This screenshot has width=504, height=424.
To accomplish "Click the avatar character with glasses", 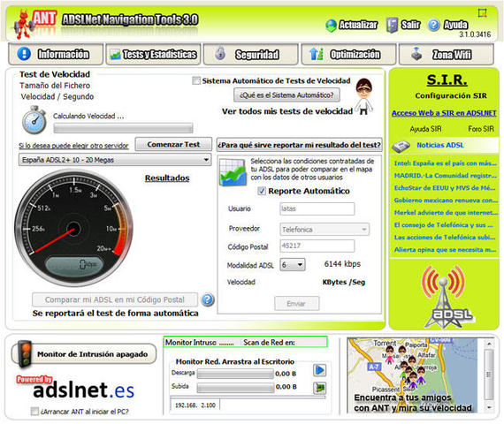I will pos(364,96).
